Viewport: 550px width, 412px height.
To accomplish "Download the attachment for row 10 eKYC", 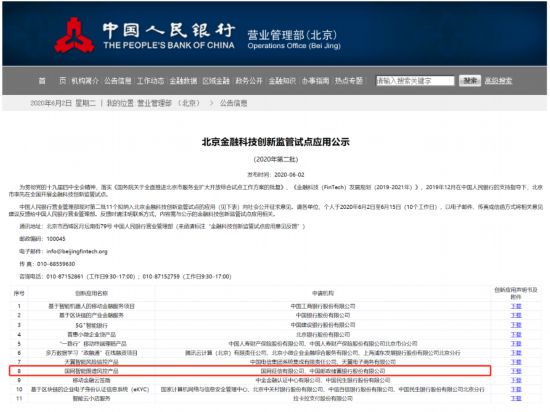I will pyautogui.click(x=516, y=389).
